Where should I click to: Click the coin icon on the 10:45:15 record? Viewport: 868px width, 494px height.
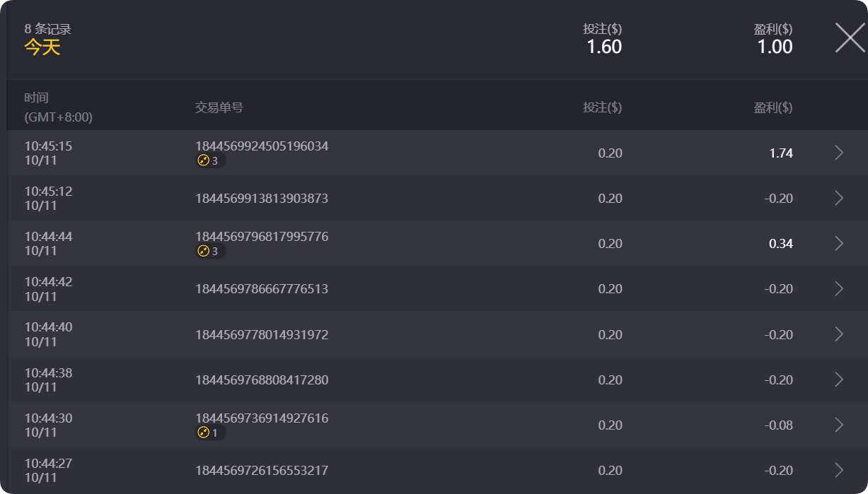point(204,160)
